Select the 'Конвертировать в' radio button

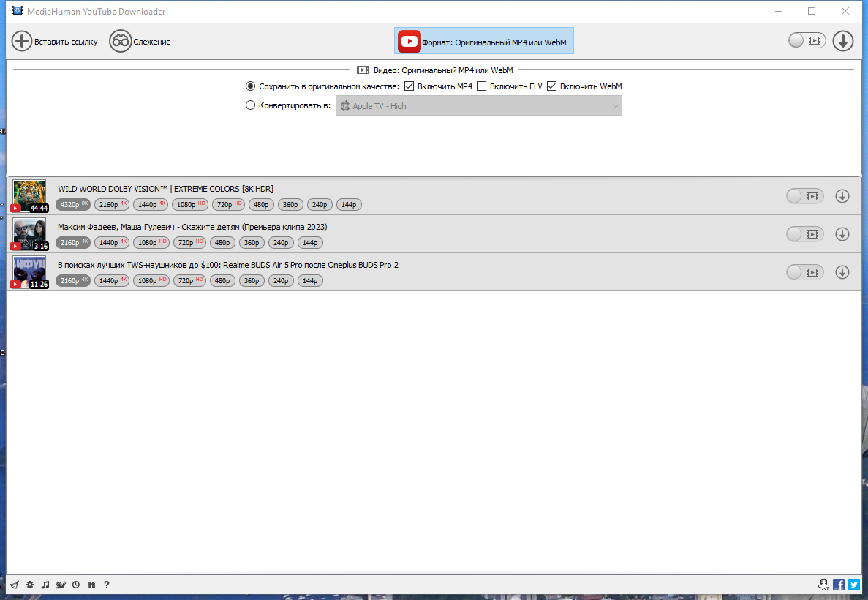[250, 105]
